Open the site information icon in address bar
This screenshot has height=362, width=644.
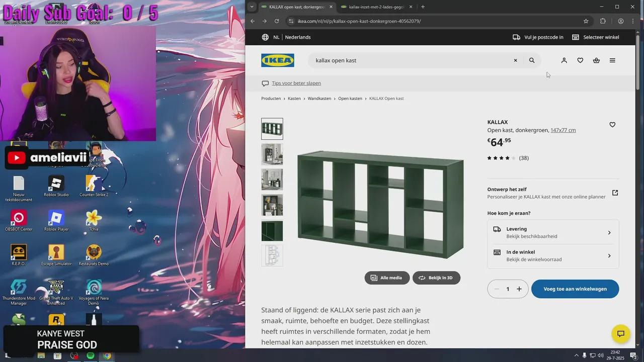[291, 21]
